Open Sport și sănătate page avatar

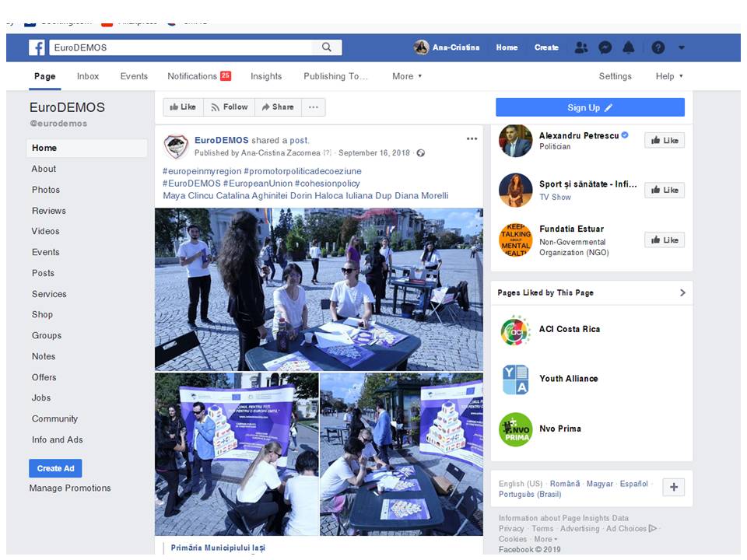click(x=515, y=190)
